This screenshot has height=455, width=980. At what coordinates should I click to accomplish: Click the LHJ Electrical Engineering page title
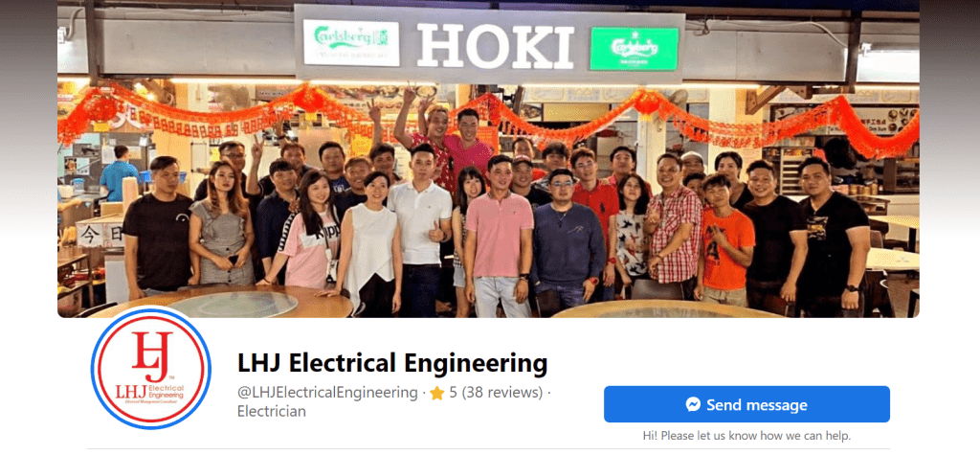click(392, 363)
